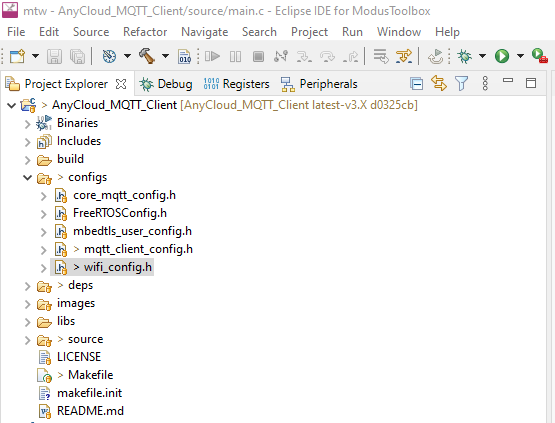Open the Refactor menu
The width and height of the screenshot is (555, 423).
coord(145,32)
